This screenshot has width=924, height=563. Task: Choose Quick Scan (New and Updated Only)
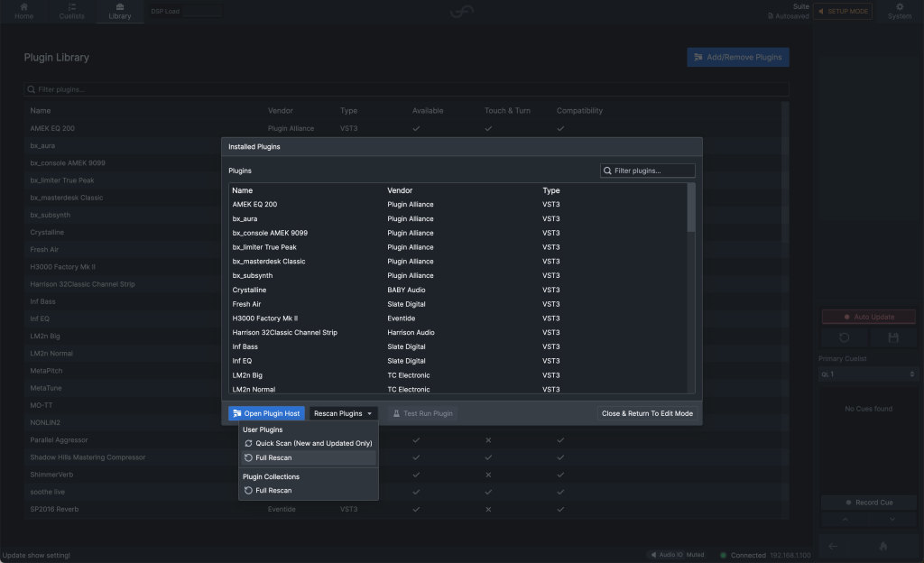pos(309,443)
